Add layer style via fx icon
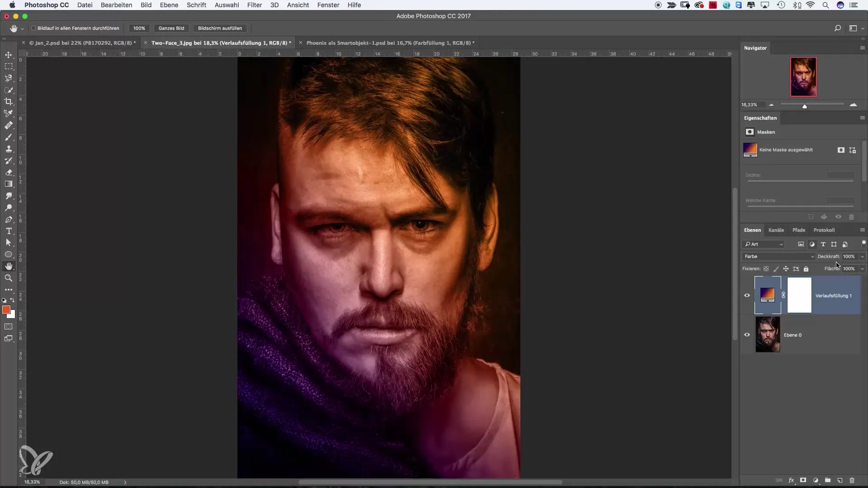Image resolution: width=868 pixels, height=488 pixels. coord(792,480)
